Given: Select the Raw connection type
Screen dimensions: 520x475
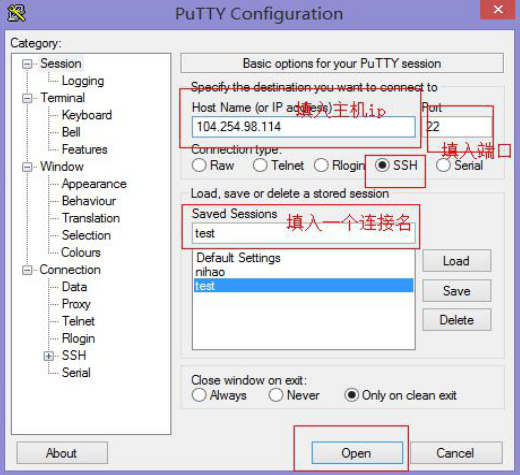Looking at the screenshot, I should pyautogui.click(x=199, y=165).
